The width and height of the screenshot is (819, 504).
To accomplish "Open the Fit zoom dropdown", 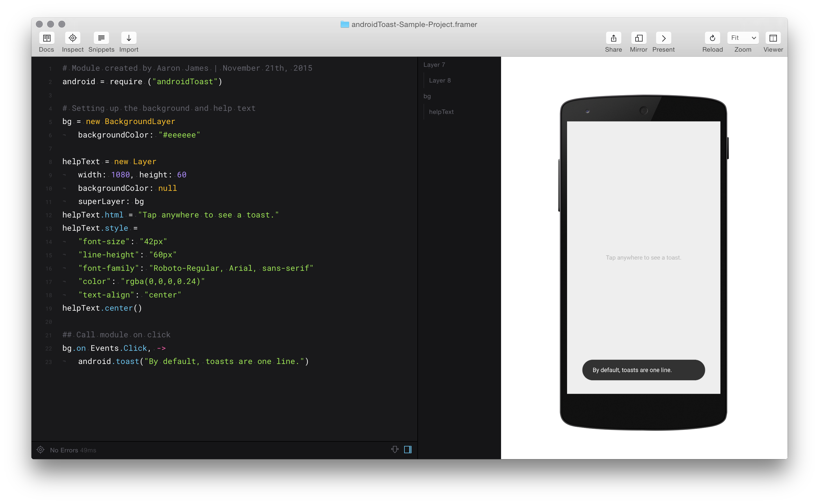I will [743, 38].
